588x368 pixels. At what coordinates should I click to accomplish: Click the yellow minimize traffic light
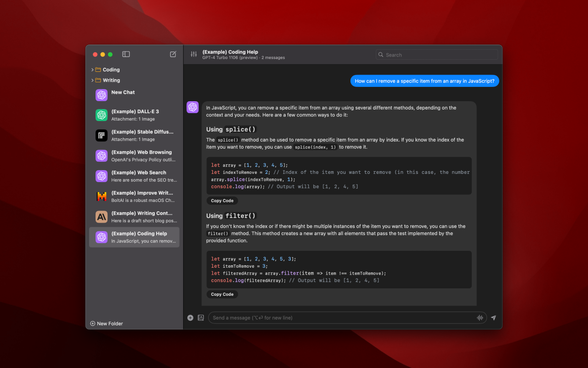click(x=102, y=54)
